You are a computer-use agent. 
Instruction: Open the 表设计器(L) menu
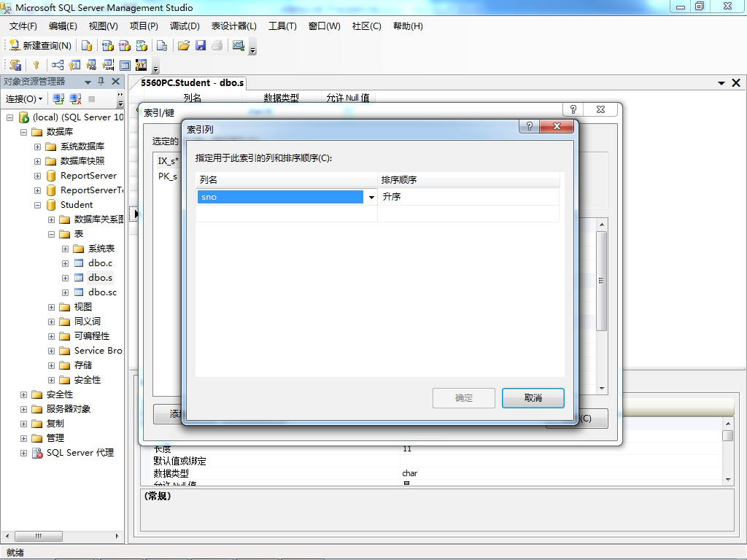tap(233, 26)
